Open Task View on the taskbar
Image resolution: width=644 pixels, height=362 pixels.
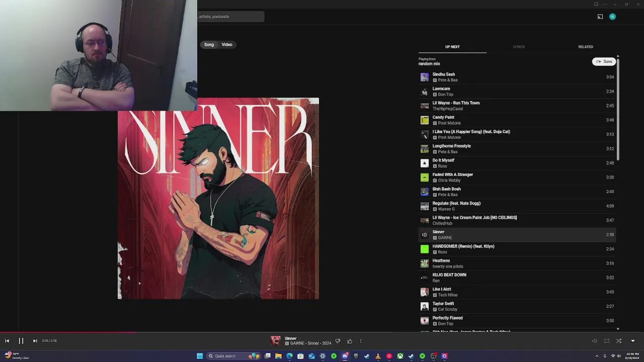coord(268,356)
